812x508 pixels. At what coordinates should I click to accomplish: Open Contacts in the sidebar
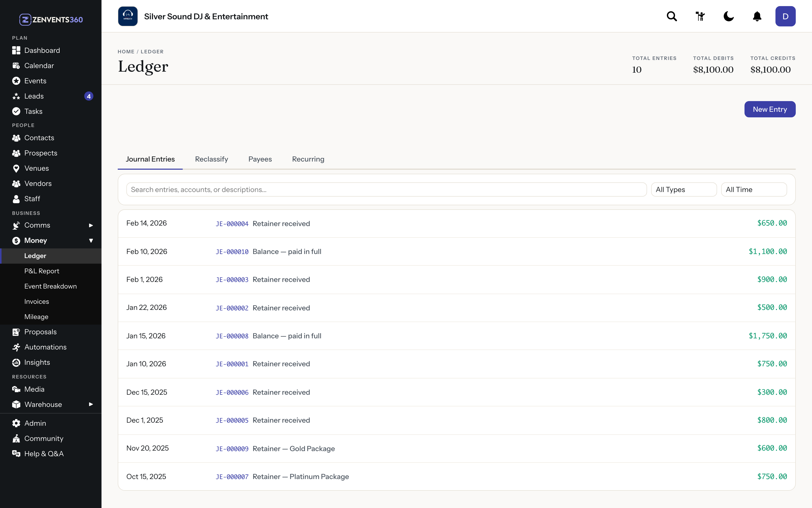coord(51,138)
